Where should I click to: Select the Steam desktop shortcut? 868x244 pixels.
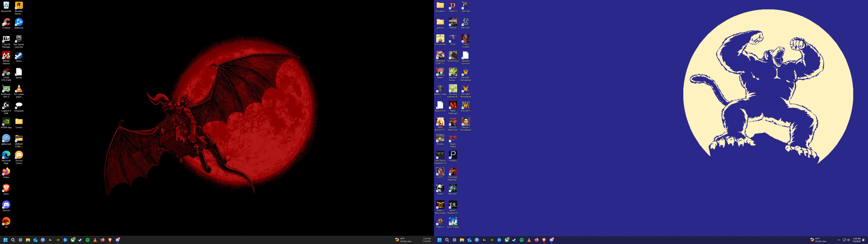point(19,57)
